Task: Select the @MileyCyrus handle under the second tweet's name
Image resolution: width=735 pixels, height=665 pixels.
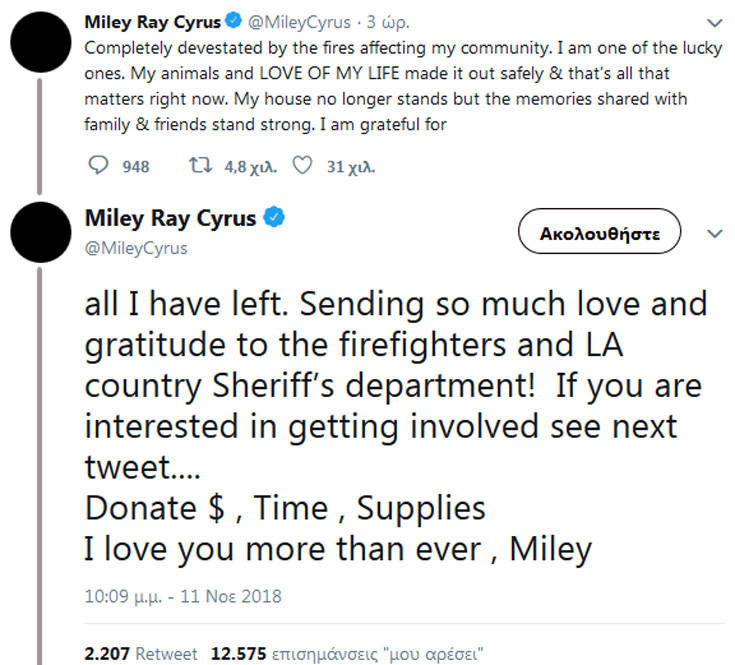Action: tap(136, 247)
